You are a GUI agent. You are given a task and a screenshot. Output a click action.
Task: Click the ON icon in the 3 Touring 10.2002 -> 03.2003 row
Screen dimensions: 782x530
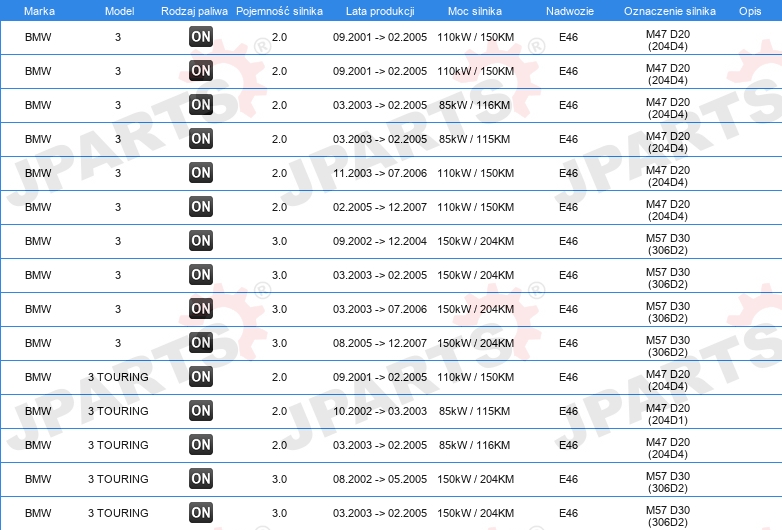[x=201, y=410]
